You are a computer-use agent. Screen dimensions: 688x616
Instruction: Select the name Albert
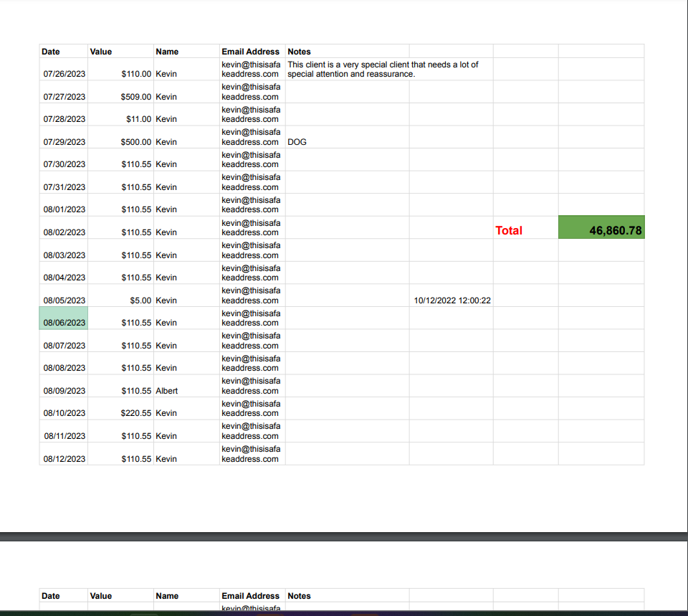[167, 391]
